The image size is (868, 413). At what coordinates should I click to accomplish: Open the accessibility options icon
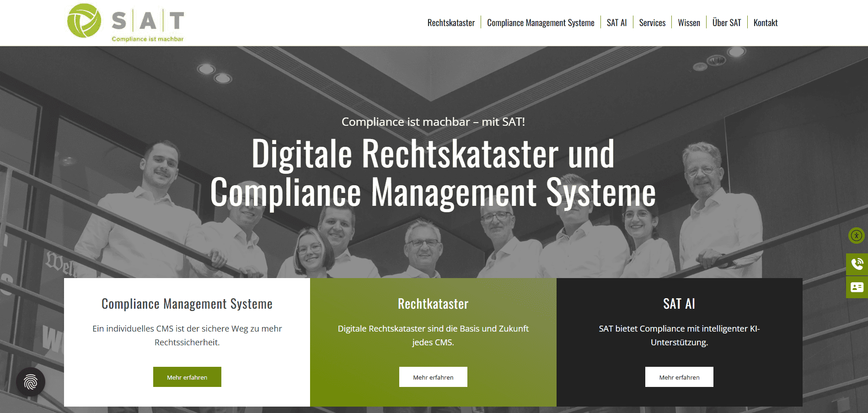click(x=856, y=236)
